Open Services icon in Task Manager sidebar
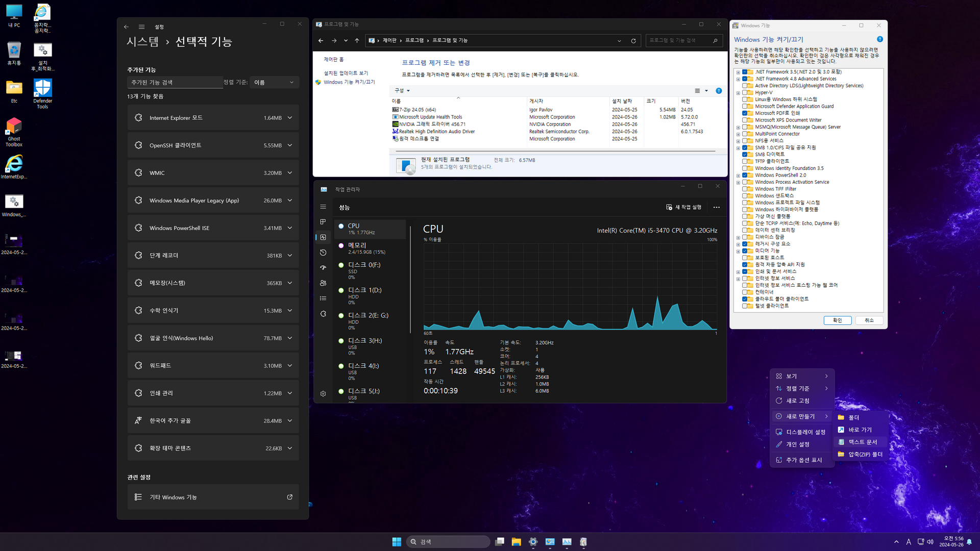Image resolution: width=980 pixels, height=551 pixels. click(323, 314)
